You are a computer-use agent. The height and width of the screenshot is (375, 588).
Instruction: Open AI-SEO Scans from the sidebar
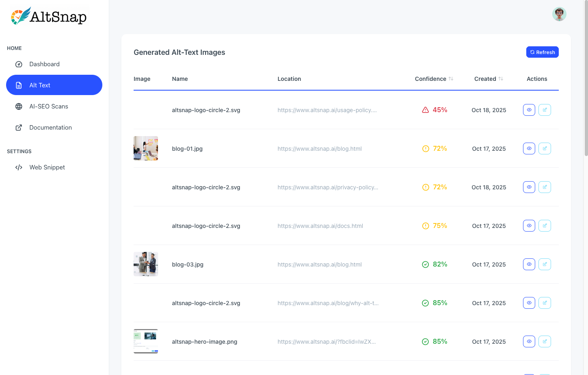point(49,106)
